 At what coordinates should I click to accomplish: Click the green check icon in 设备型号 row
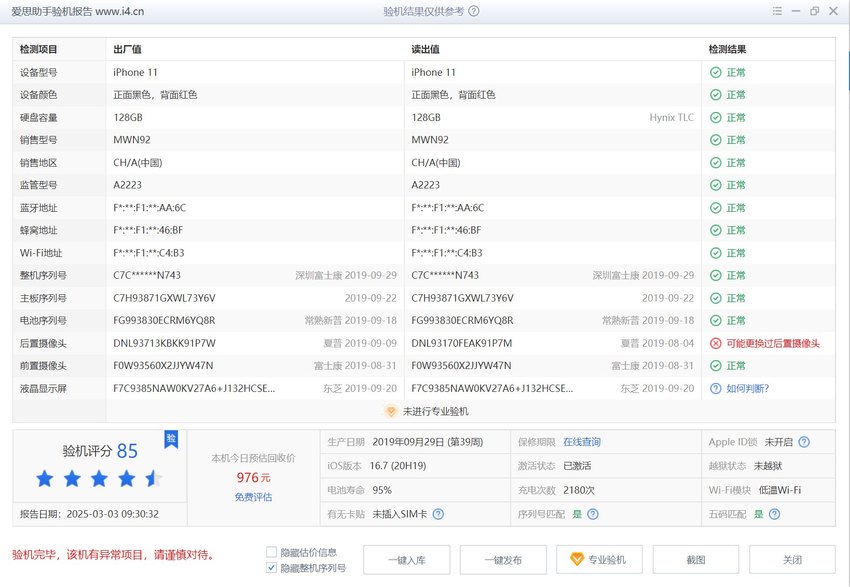(716, 72)
